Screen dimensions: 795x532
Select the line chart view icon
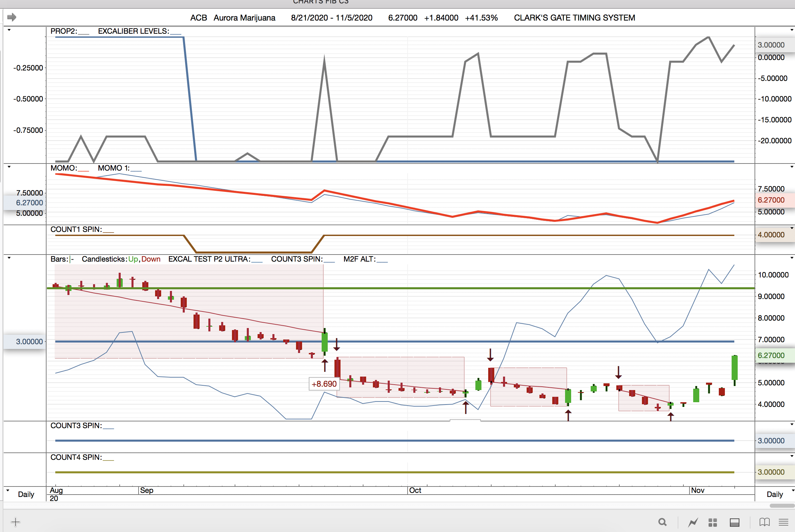coord(693,522)
